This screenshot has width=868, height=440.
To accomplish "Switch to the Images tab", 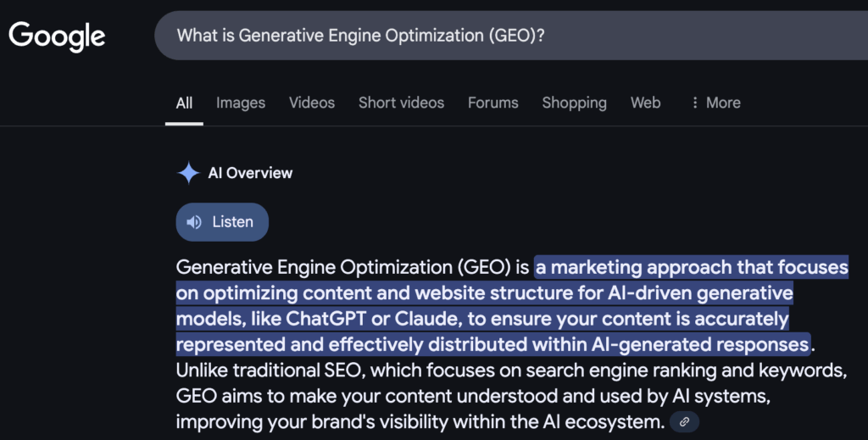I will pos(240,103).
